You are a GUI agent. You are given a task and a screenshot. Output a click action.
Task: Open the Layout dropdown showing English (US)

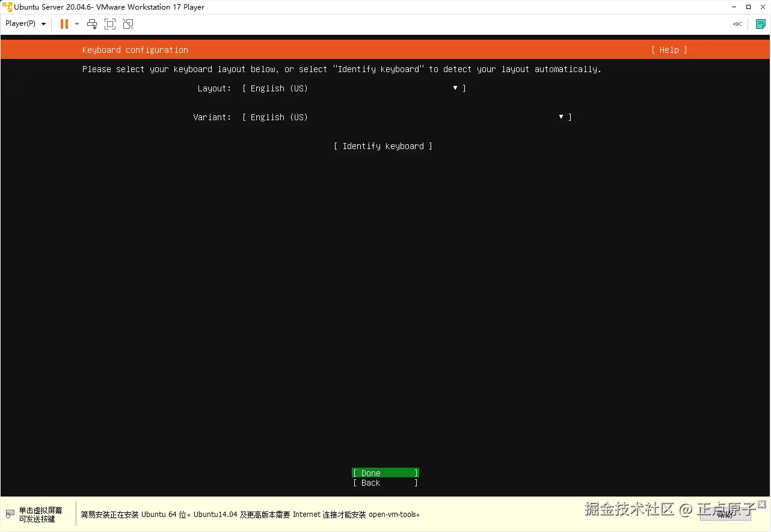point(354,88)
